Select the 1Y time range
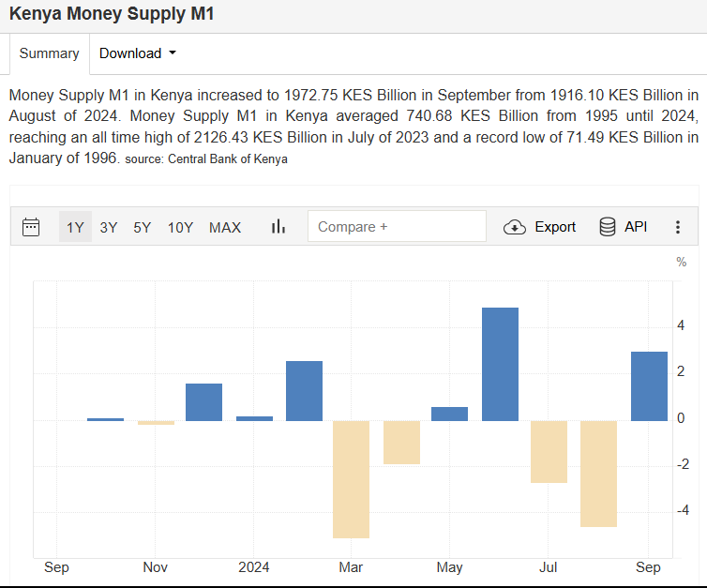Viewport: 707px width, 588px height. (75, 227)
